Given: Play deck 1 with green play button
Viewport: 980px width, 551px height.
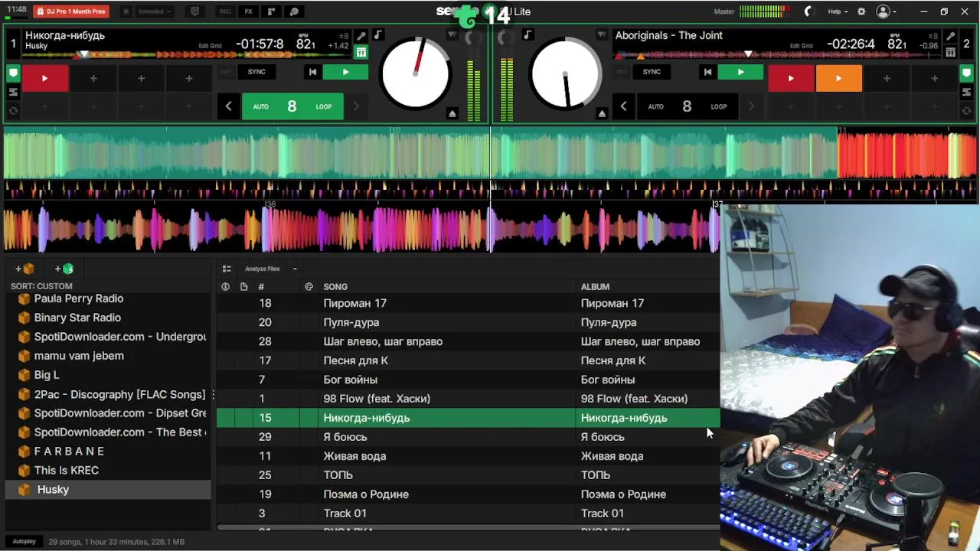Looking at the screenshot, I should tap(345, 72).
